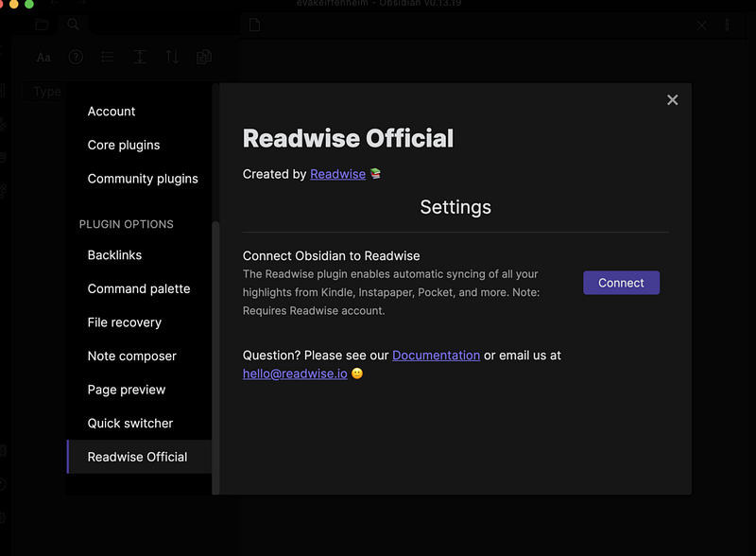The width and height of the screenshot is (756, 556).
Task: Select Core plugins in settings sidebar
Action: [x=124, y=146]
